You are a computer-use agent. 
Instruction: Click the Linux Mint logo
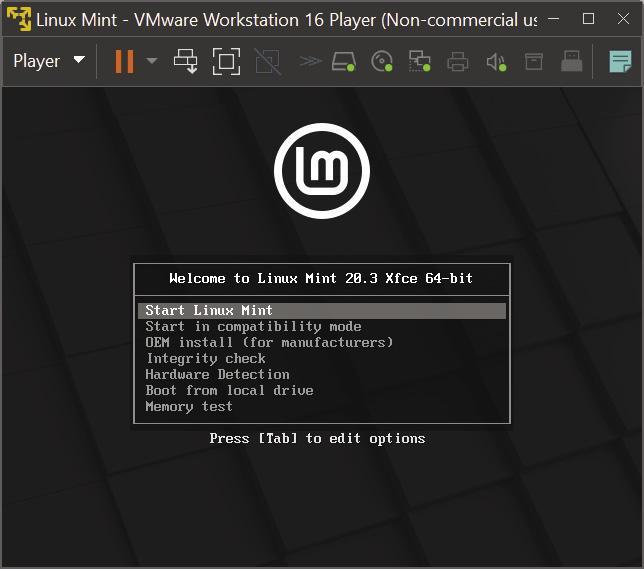(322, 170)
